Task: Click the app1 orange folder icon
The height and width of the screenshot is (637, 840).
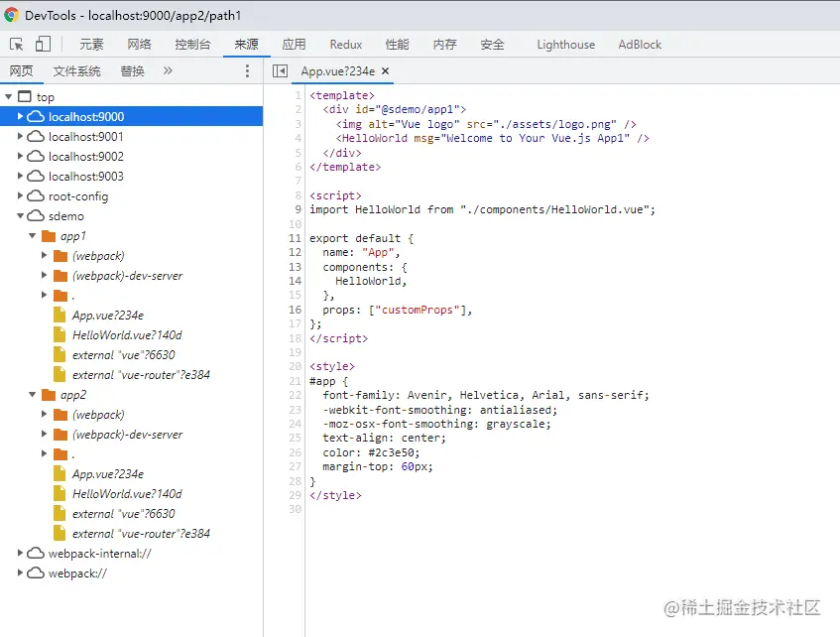Action: (49, 236)
